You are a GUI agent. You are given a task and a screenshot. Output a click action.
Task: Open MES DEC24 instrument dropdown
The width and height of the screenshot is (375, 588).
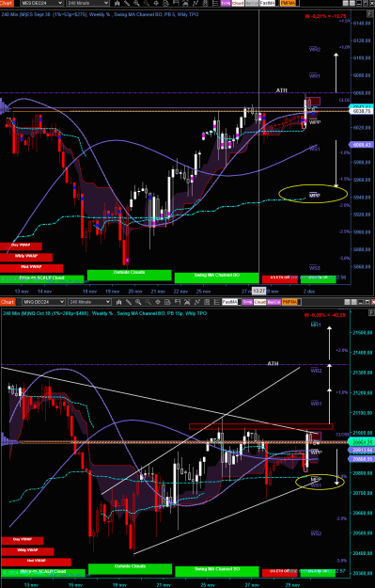(41, 3)
